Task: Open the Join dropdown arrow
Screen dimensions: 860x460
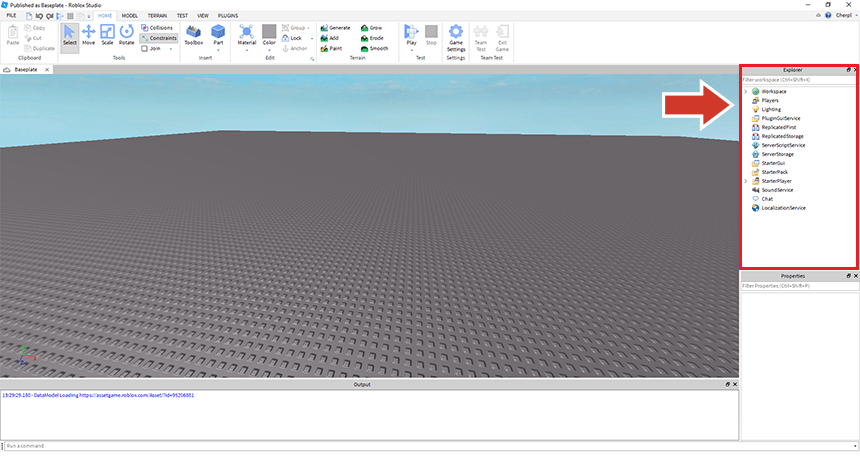Action: point(171,49)
